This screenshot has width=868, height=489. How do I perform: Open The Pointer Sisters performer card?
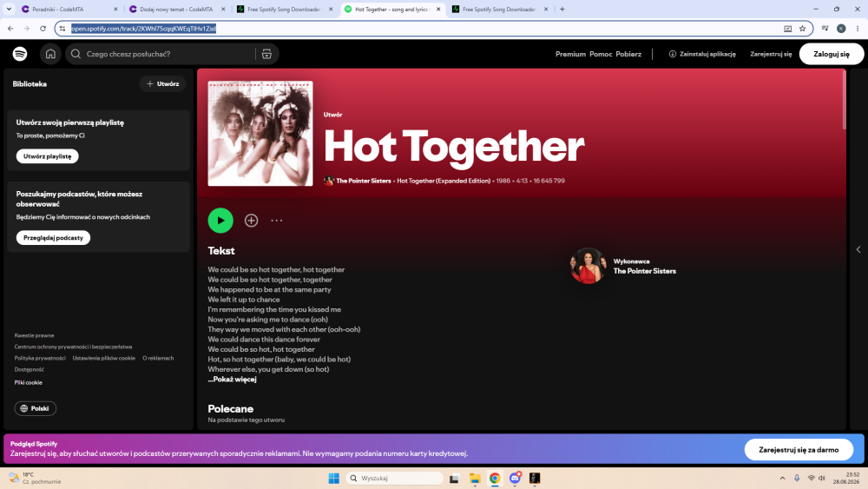tap(623, 266)
